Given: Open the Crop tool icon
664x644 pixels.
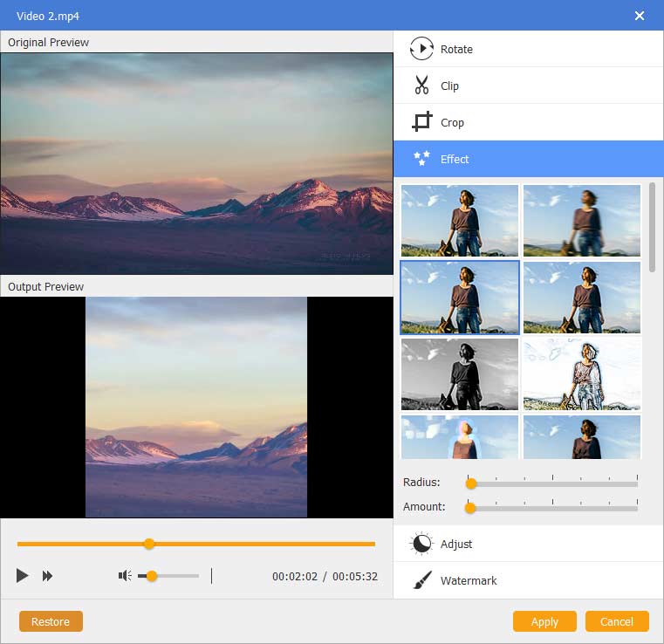Looking at the screenshot, I should [x=421, y=123].
